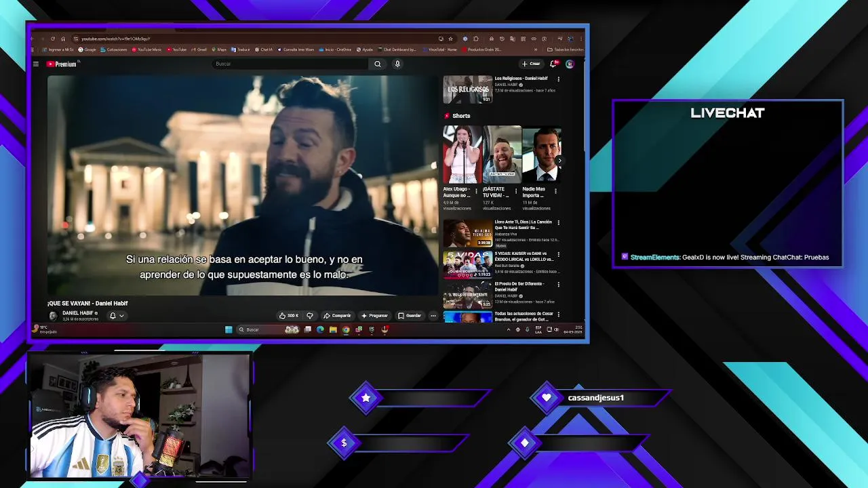The width and height of the screenshot is (868, 488).
Task: Click the magnifier search button beside Buscar
Action: [x=378, y=64]
